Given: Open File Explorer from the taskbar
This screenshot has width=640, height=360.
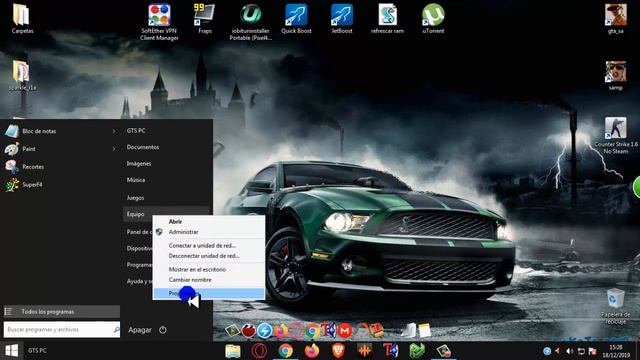Looking at the screenshot, I should coord(233,351).
